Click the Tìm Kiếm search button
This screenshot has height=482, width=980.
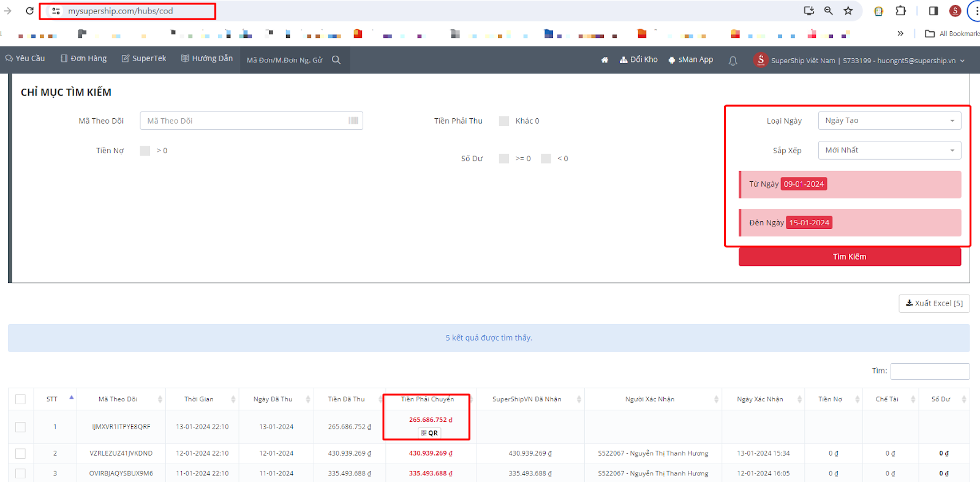pos(850,257)
